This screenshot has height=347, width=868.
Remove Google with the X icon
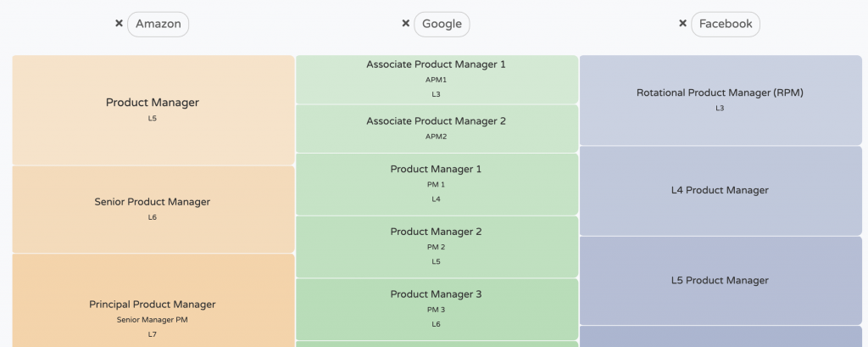tap(406, 24)
